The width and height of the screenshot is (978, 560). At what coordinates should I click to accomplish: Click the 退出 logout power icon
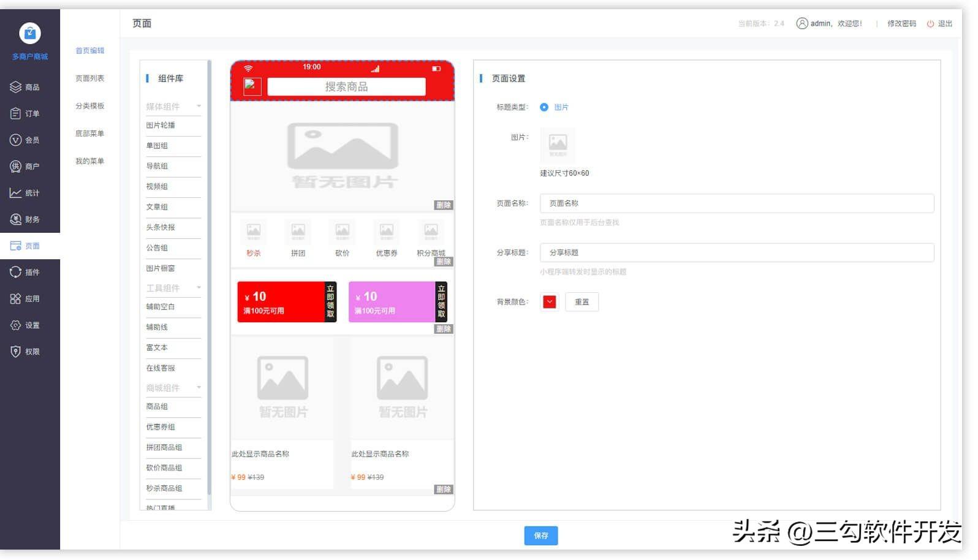[930, 24]
